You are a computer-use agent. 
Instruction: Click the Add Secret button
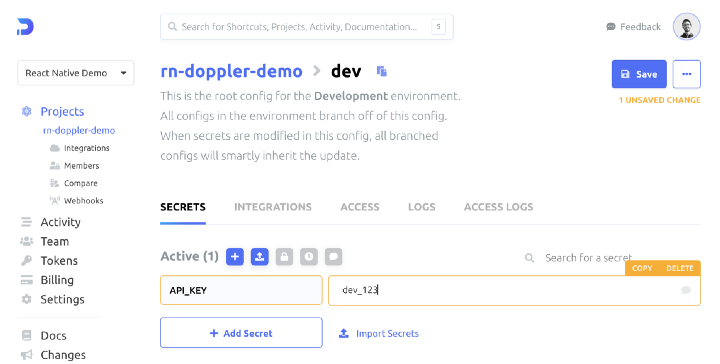pos(241,333)
